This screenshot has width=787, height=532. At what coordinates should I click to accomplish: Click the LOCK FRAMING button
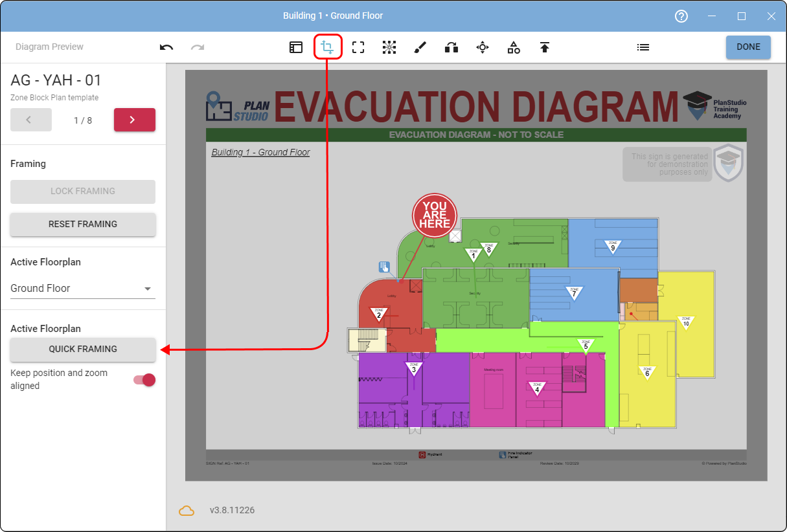click(83, 192)
